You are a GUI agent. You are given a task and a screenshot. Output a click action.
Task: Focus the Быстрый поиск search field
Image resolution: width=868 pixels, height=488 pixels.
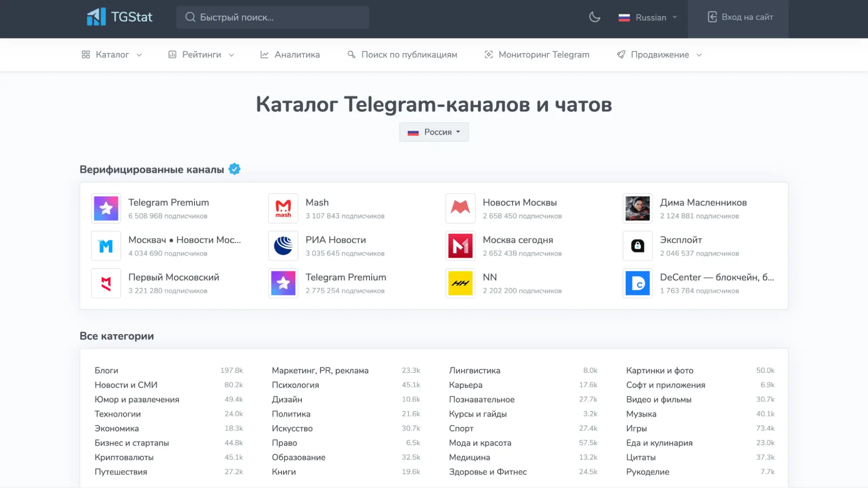coord(272,17)
